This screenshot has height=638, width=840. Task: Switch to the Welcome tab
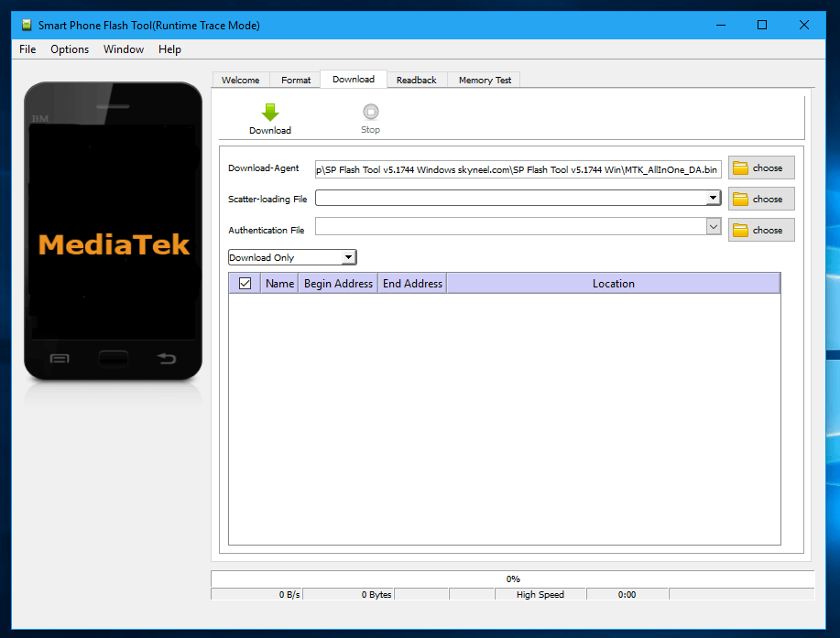coord(241,80)
